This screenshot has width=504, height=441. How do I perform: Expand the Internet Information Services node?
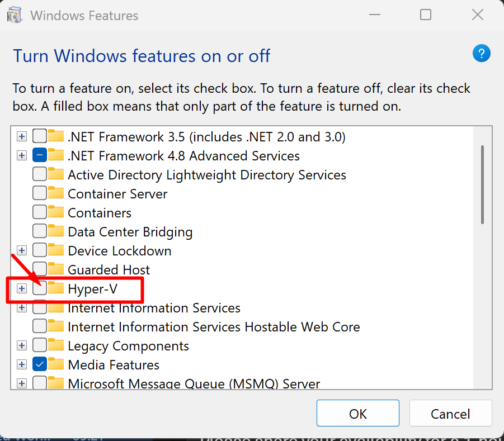pos(22,308)
